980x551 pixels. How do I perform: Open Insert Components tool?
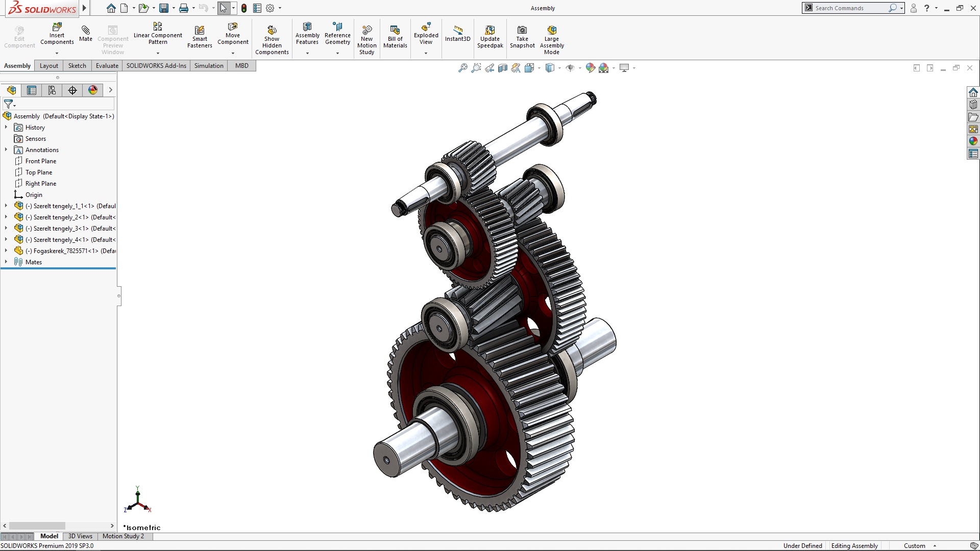pos(57,27)
